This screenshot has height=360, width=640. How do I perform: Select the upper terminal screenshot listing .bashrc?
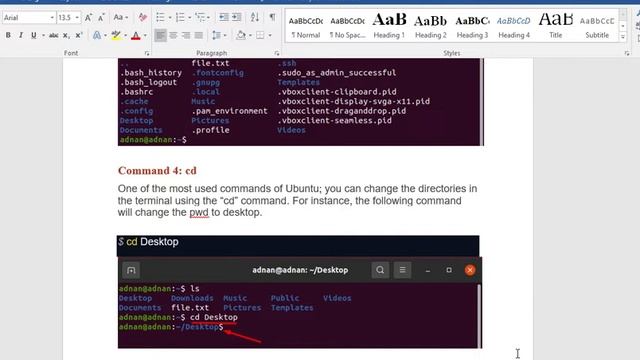point(300,102)
